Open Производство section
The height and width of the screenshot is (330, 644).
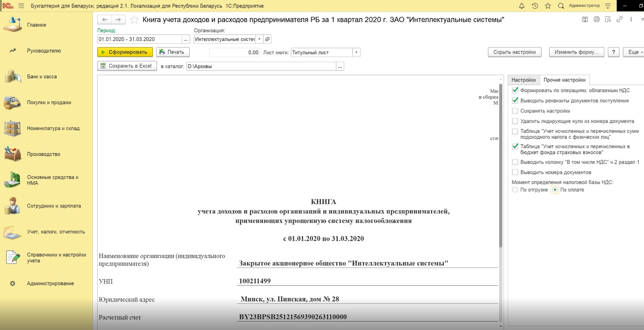coord(44,154)
